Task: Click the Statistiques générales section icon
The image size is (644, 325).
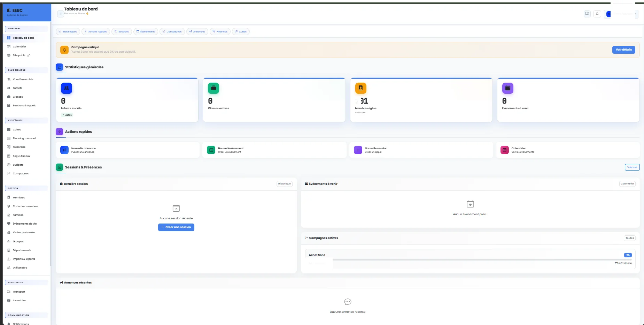Action: point(60,67)
